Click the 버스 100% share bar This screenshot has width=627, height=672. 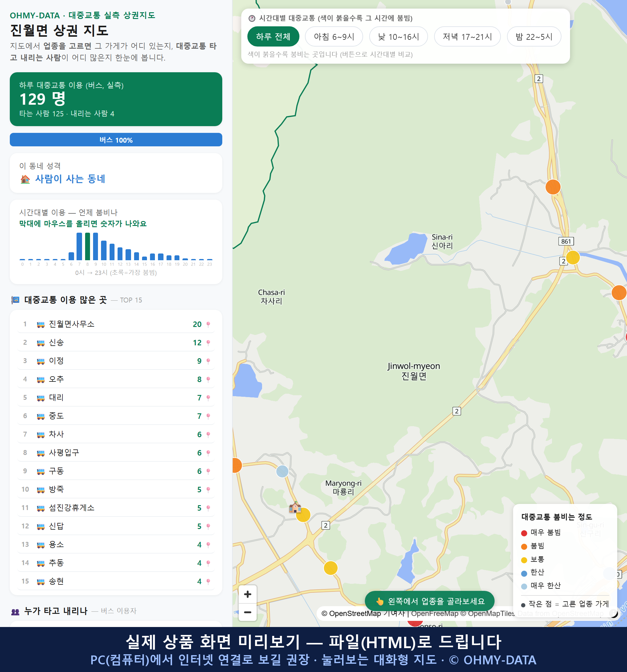coord(116,140)
